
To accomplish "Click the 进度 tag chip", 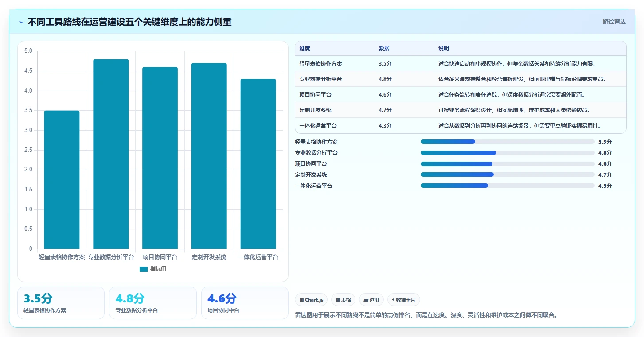I will [x=371, y=300].
